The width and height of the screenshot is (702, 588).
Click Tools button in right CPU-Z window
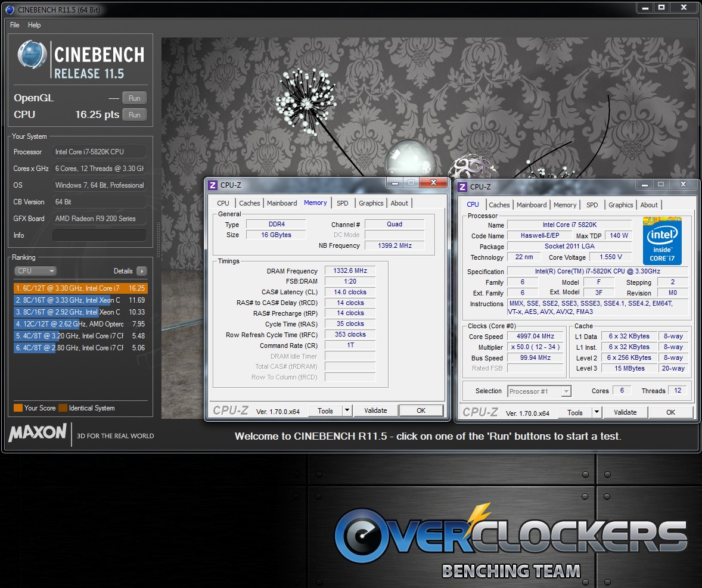tap(575, 413)
